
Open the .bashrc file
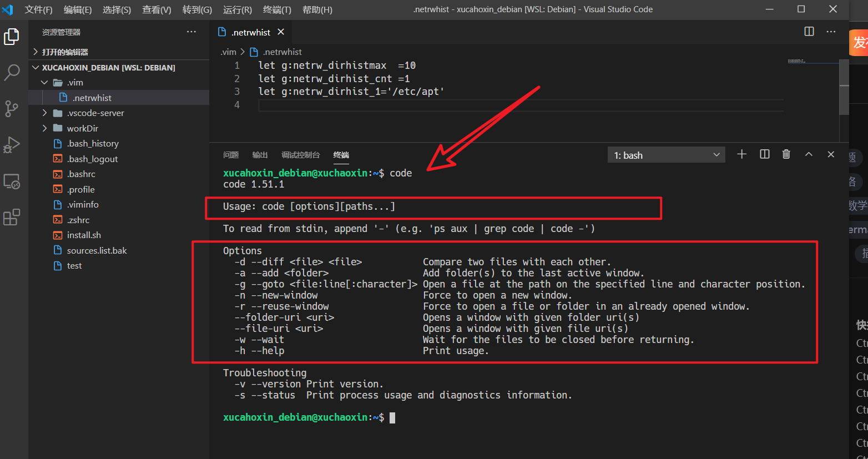[x=119, y=174]
